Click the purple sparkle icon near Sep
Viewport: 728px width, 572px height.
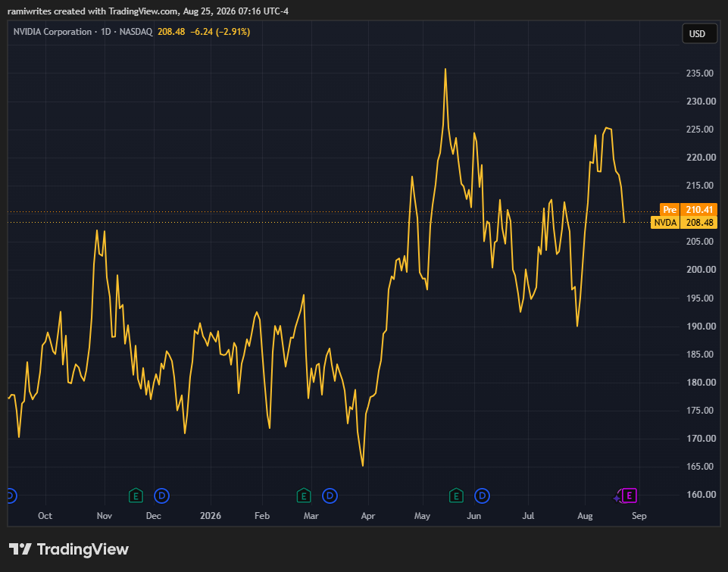coord(617,499)
